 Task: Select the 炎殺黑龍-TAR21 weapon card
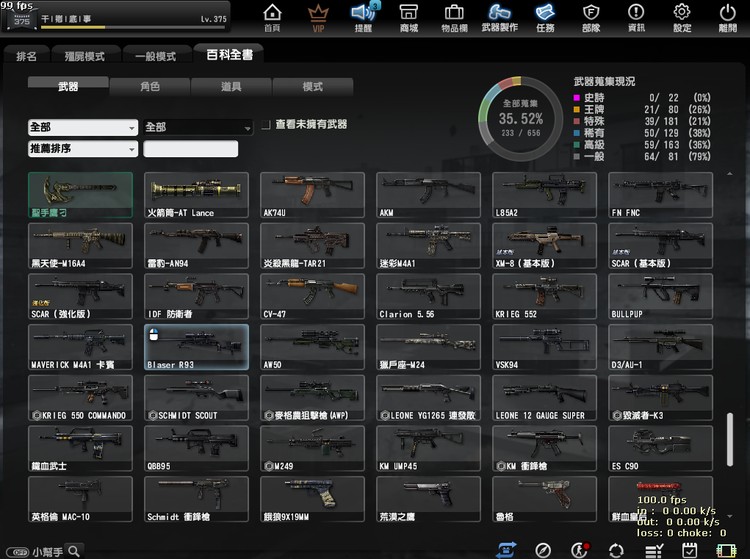coord(312,246)
